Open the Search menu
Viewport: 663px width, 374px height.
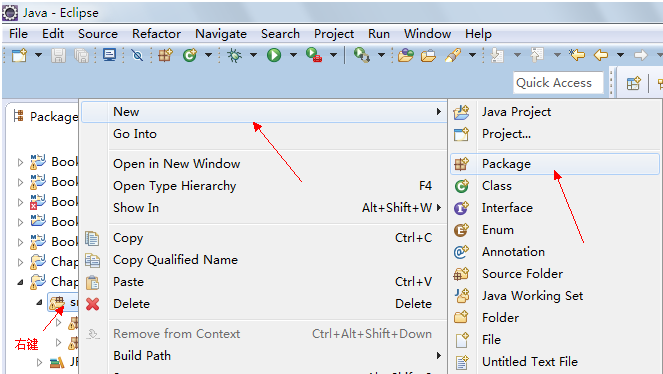click(280, 34)
